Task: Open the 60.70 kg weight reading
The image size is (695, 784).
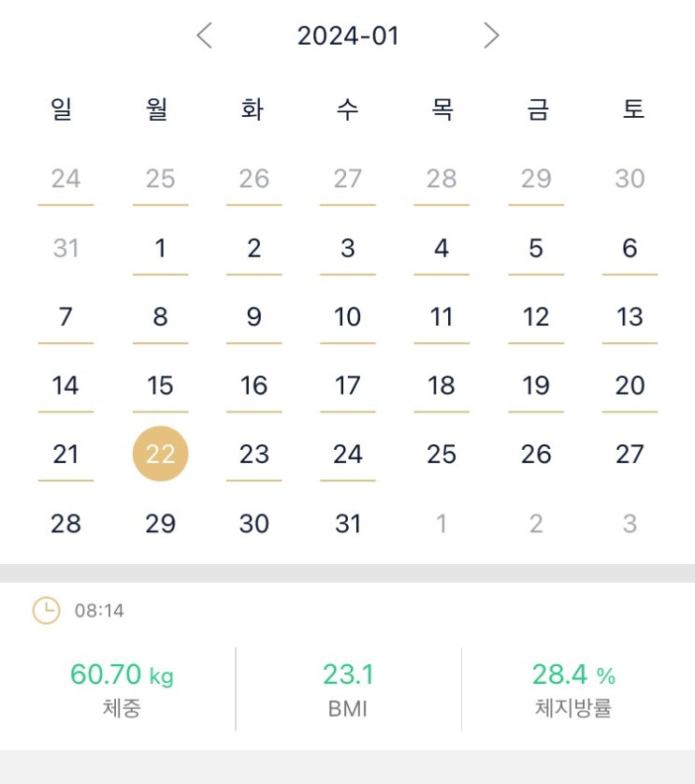Action: point(122,675)
